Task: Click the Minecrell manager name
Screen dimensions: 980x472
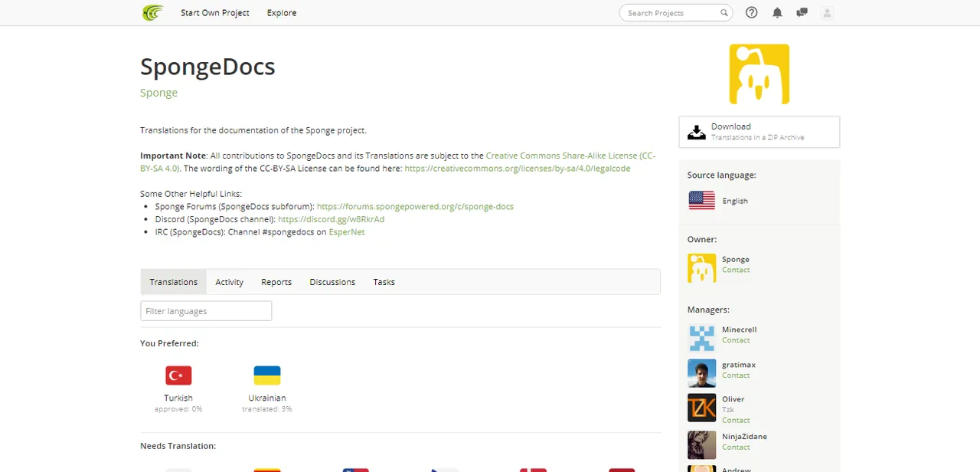Action: pos(739,329)
